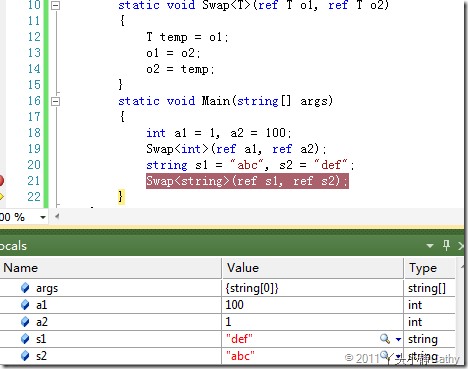Click the variable icon beside a1
The width and height of the screenshot is (468, 369).
25,305
